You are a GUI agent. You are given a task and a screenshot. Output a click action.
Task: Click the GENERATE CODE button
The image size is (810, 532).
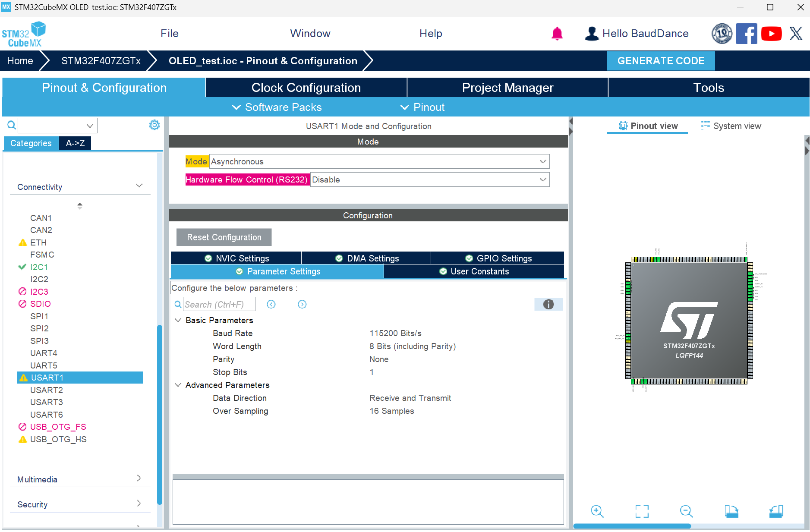pos(661,61)
